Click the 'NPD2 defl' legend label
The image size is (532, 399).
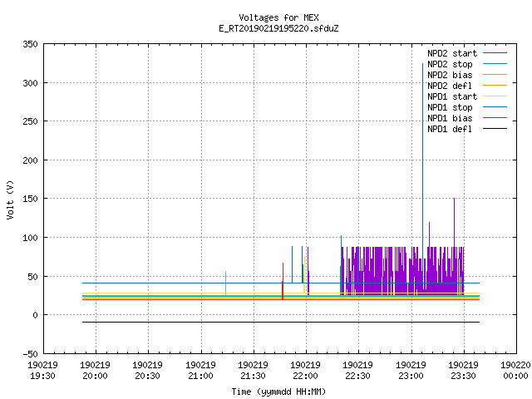tap(450, 86)
